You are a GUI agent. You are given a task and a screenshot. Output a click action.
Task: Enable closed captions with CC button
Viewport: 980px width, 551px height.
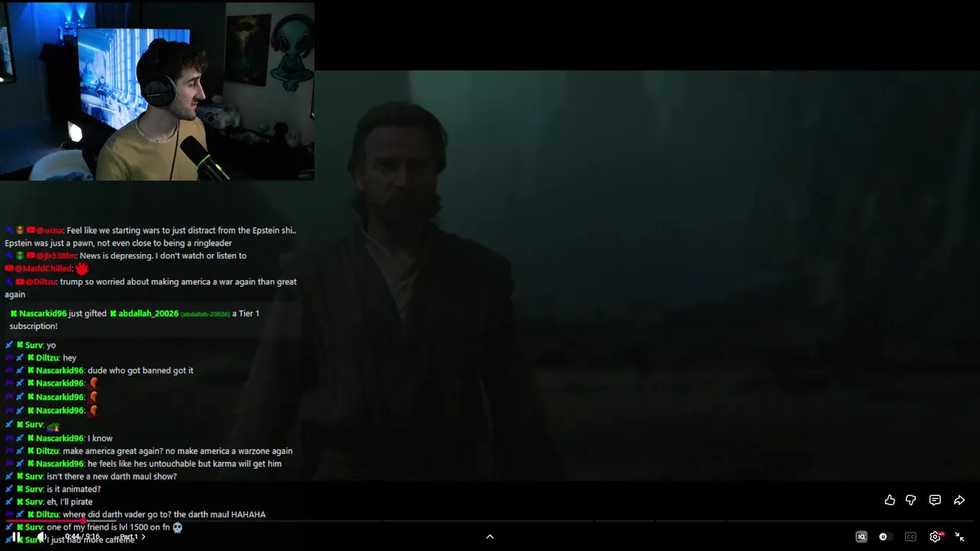910,536
